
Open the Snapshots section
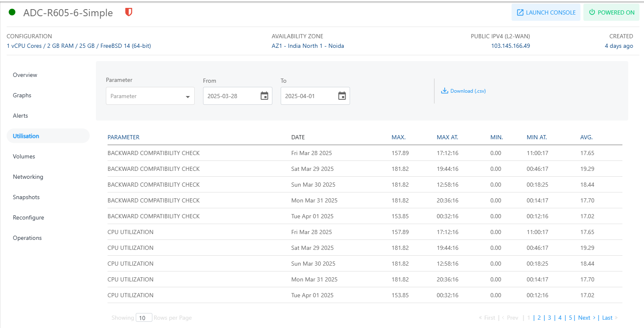tap(26, 197)
